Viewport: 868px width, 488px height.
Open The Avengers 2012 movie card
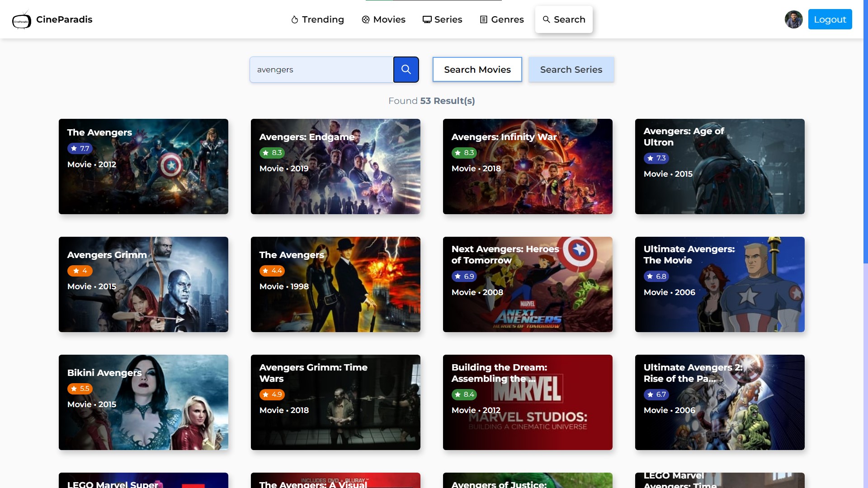pyautogui.click(x=143, y=167)
